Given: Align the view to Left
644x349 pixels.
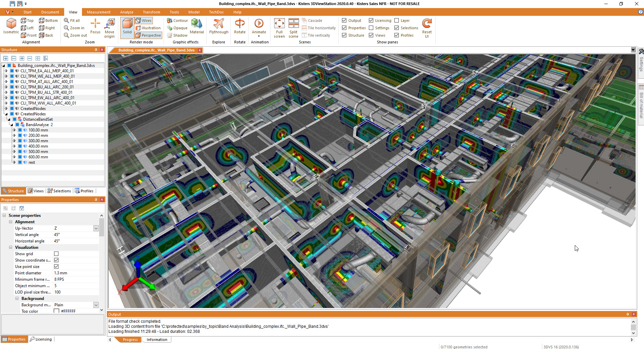Looking at the screenshot, I should pos(27,28).
